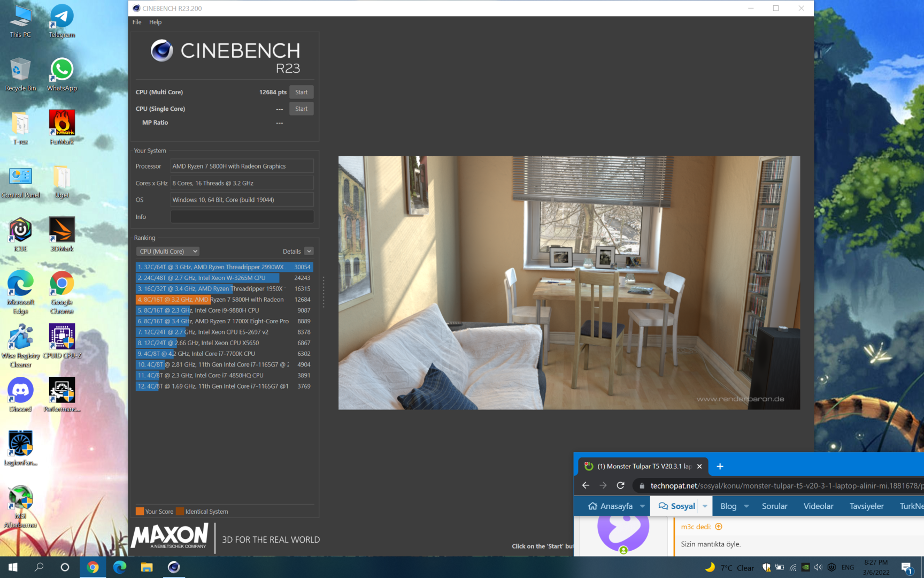Click the Processor field showing Ryzen 7 5800H

[242, 166]
